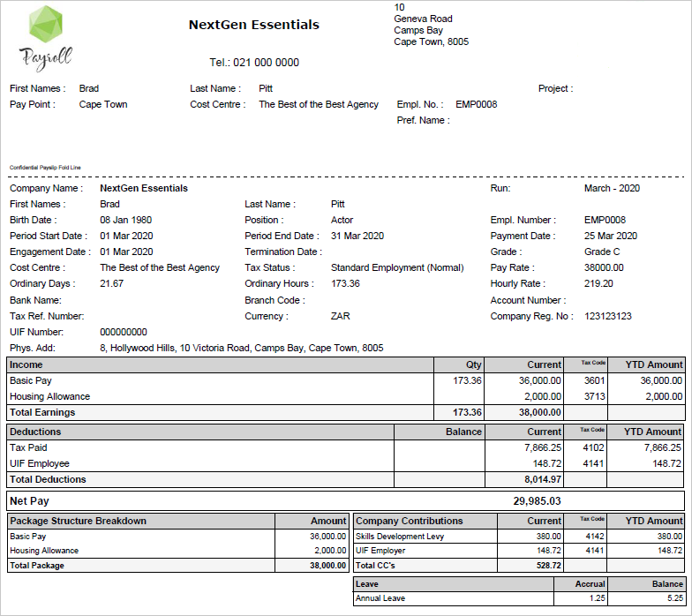This screenshot has height=616, width=692.
Task: Click the Hourly Rate value 219.20
Action: (598, 283)
